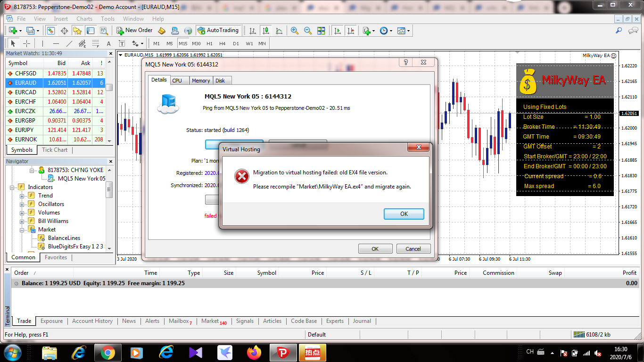Click Cancel in the MQL5 hosting dialog
The image size is (644, 362).
point(413,249)
